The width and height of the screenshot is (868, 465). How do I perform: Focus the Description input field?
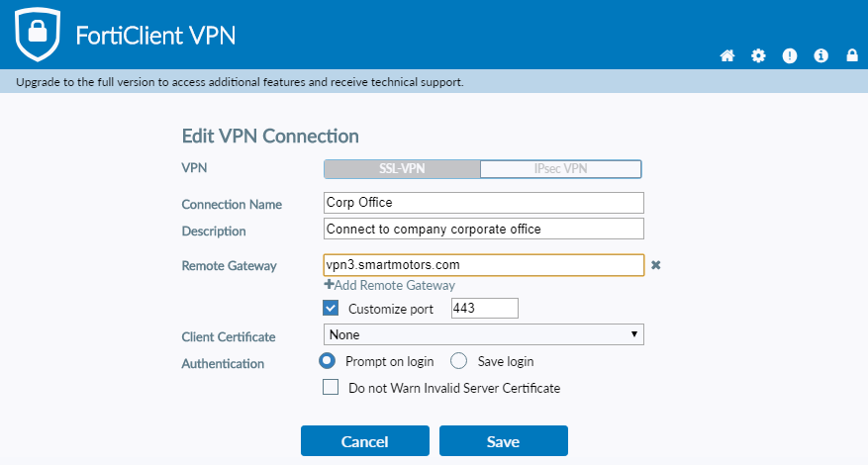tap(484, 229)
